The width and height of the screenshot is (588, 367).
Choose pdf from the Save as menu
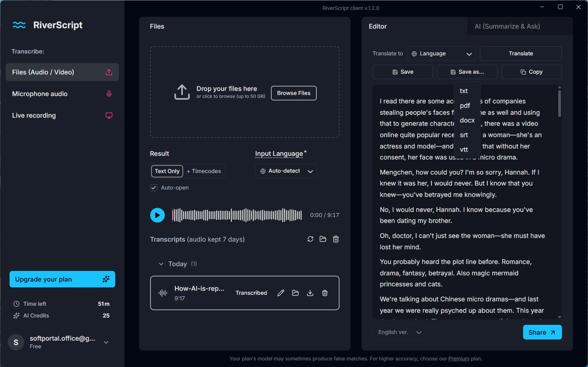(x=465, y=106)
